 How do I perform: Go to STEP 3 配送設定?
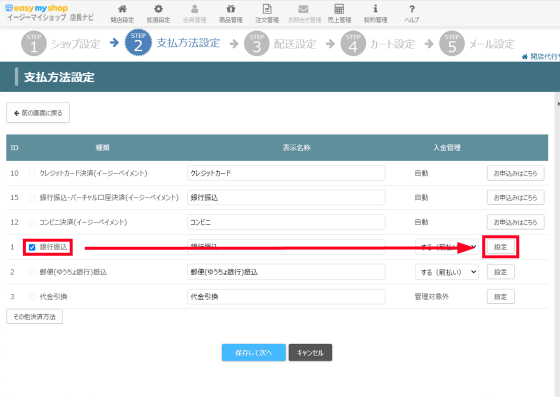[x=280, y=44]
